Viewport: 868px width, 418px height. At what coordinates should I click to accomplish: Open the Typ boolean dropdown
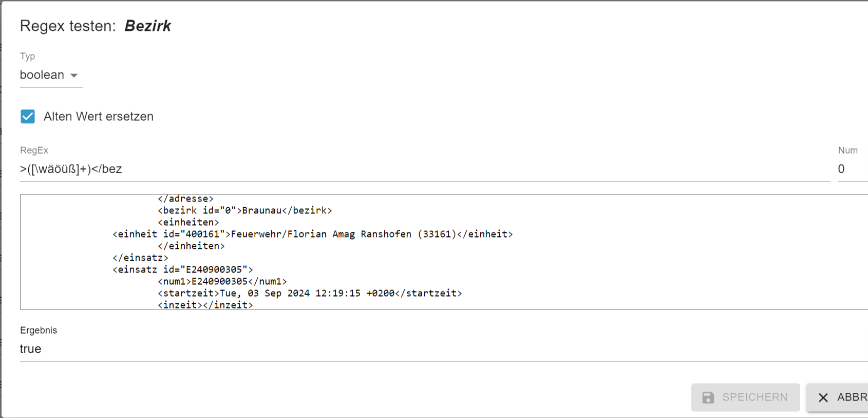pyautogui.click(x=51, y=75)
